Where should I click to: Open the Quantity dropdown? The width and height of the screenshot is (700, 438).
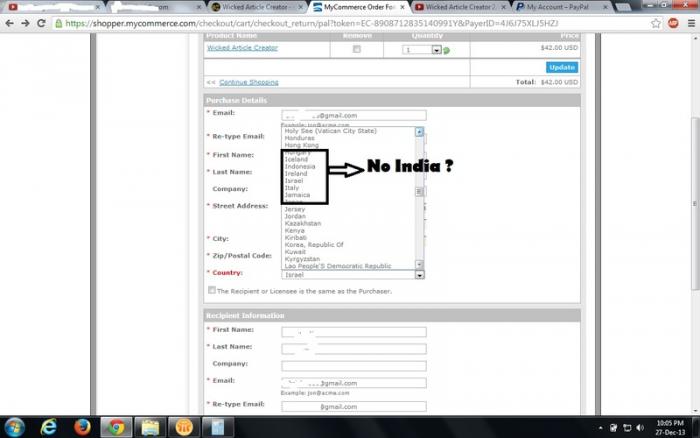click(422, 50)
